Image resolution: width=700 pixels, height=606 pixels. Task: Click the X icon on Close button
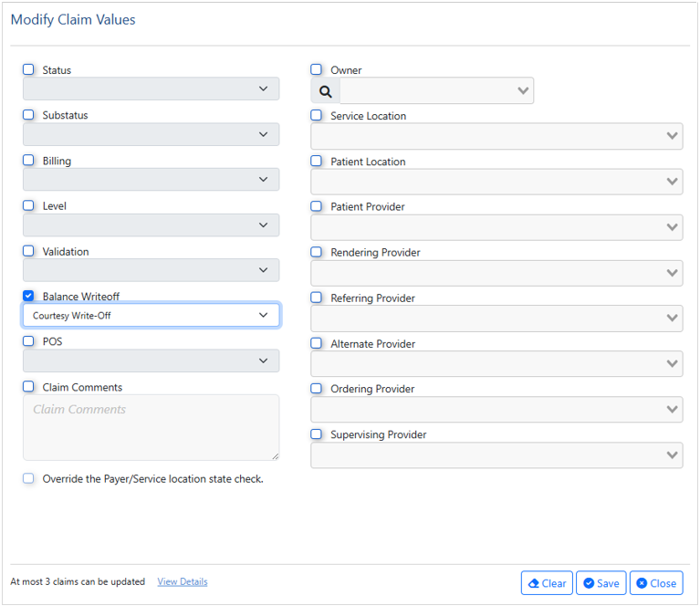tap(642, 583)
